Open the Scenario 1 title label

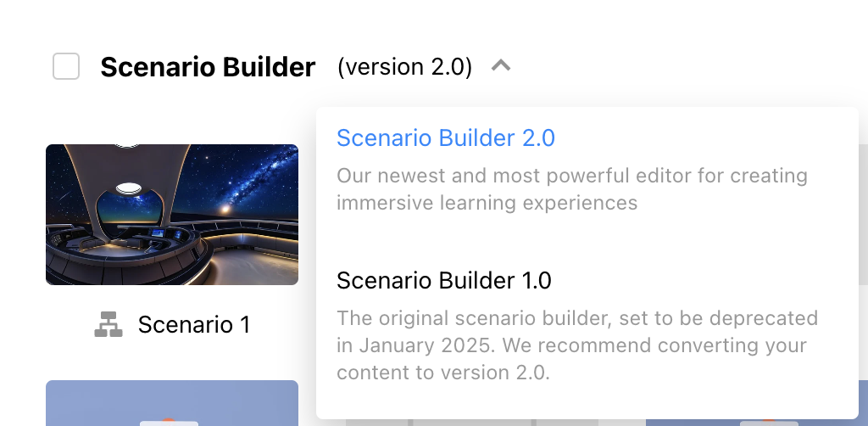point(194,324)
